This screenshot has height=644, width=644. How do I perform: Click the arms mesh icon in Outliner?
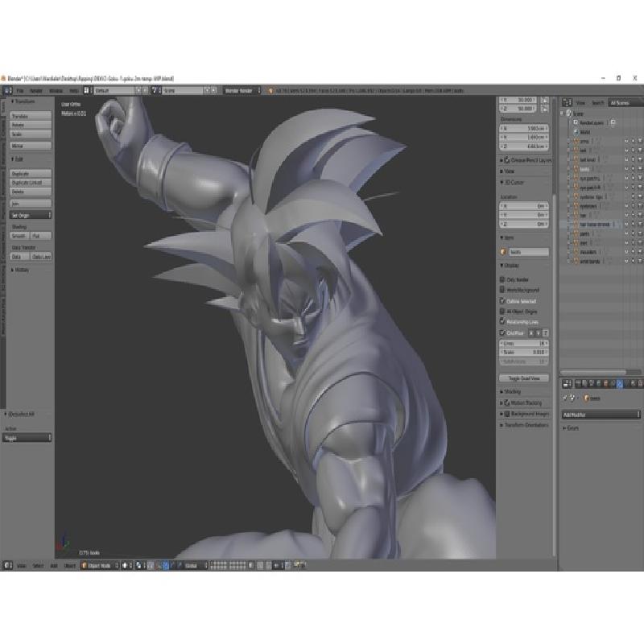tap(576, 142)
